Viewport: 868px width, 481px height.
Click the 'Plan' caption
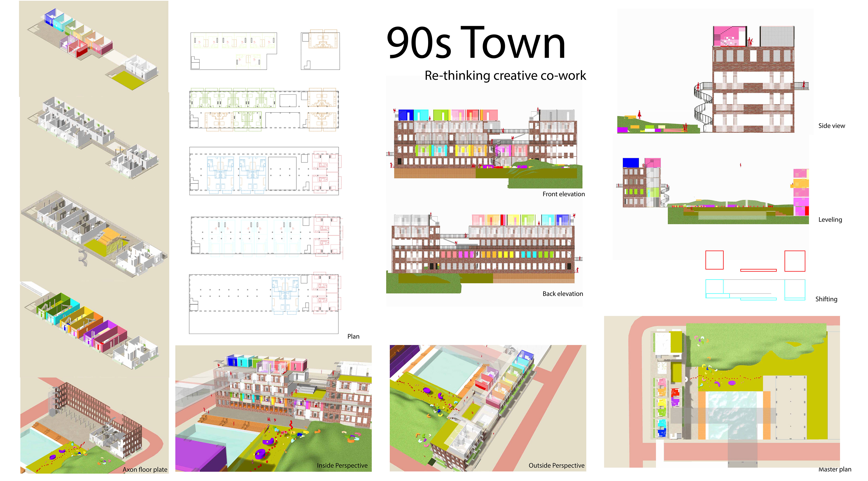click(x=353, y=336)
